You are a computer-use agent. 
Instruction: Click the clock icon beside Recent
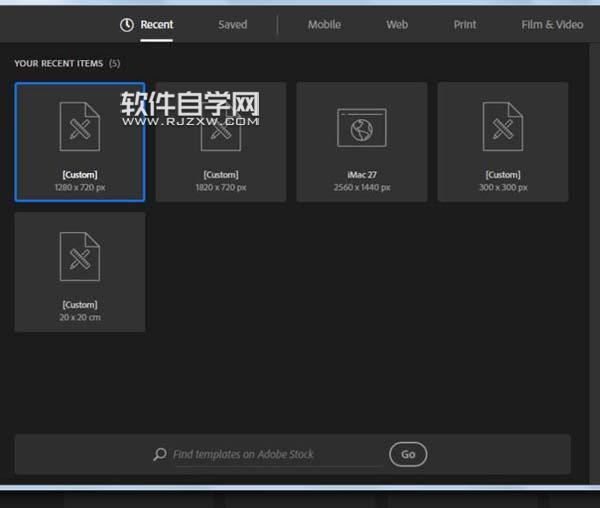tap(127, 25)
